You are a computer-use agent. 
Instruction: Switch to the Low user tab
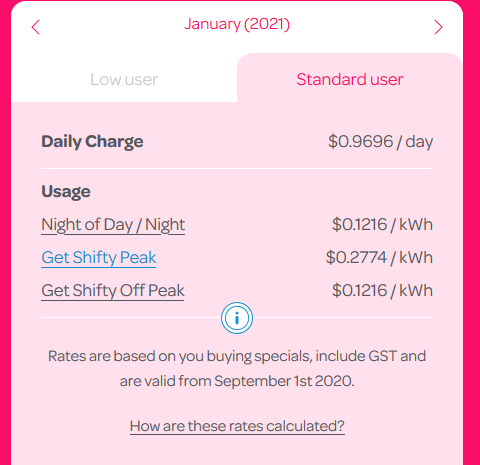coord(124,79)
